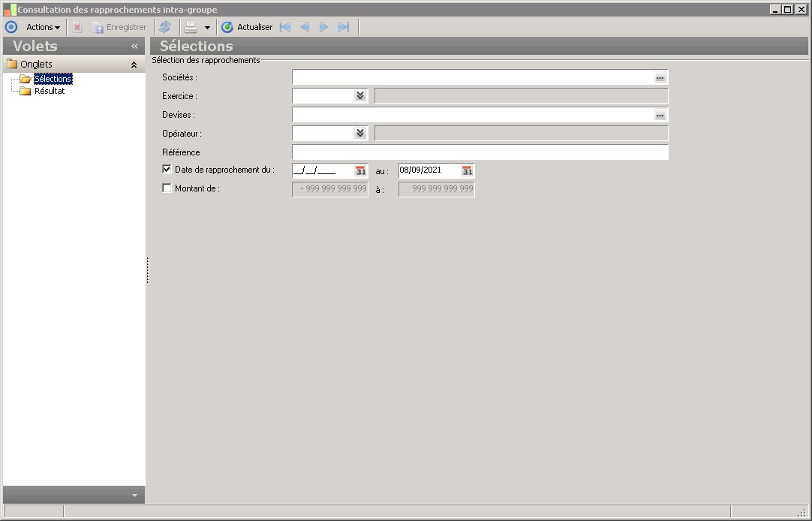The height and width of the screenshot is (521, 812).
Task: Click the blue circle icon beside Actions
Action: pos(11,27)
